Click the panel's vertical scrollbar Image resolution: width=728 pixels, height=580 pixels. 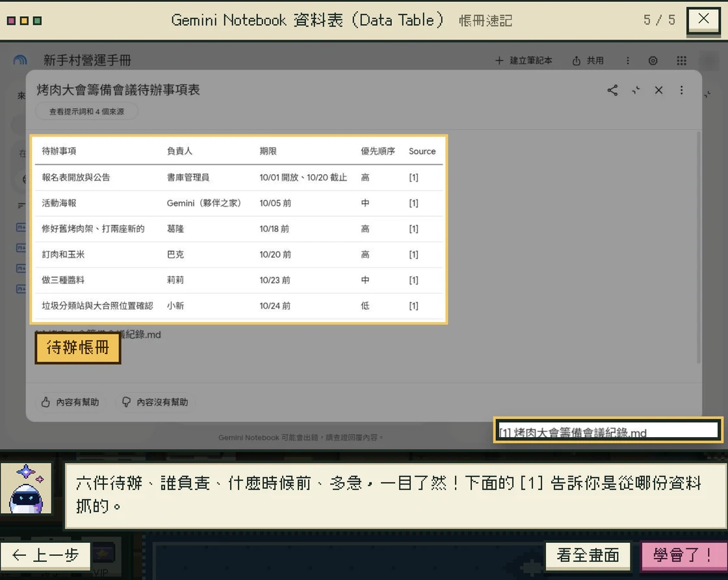coord(698,247)
